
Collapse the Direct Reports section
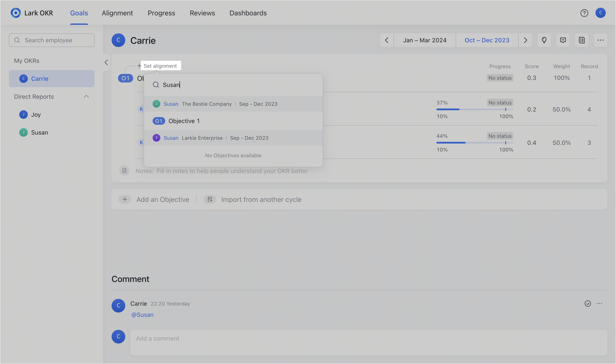pyautogui.click(x=86, y=96)
